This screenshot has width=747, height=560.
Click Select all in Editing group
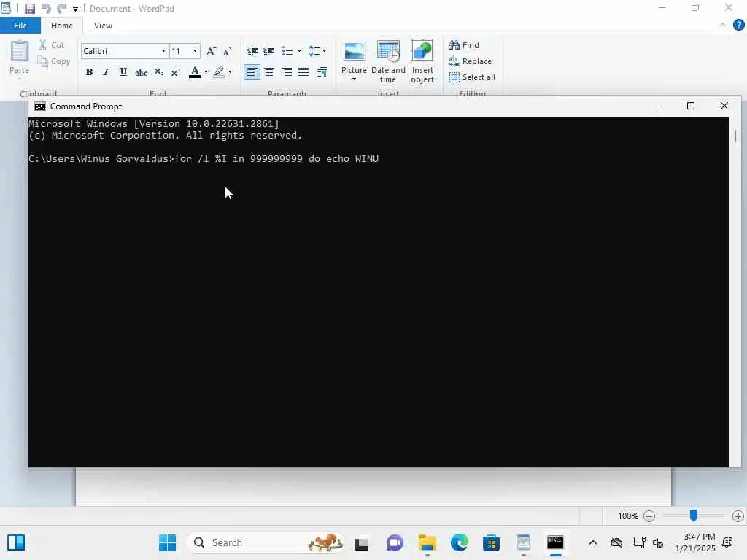pyautogui.click(x=472, y=77)
